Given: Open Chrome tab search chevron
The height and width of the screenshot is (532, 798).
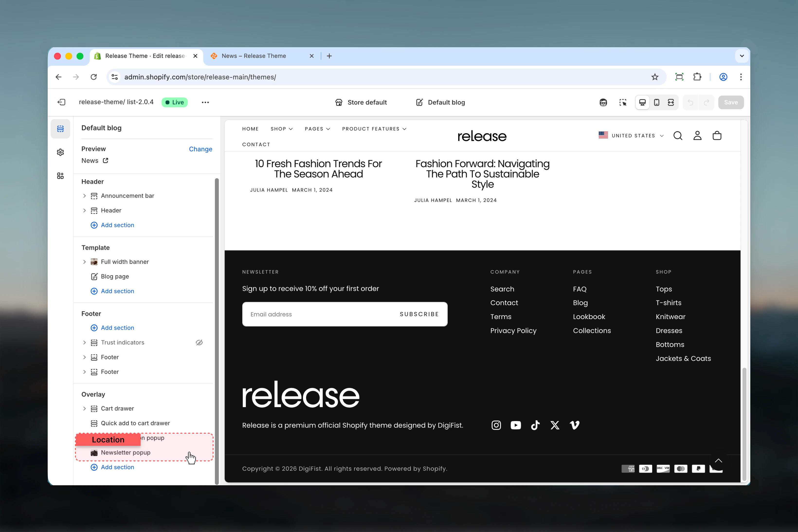Looking at the screenshot, I should [x=742, y=56].
